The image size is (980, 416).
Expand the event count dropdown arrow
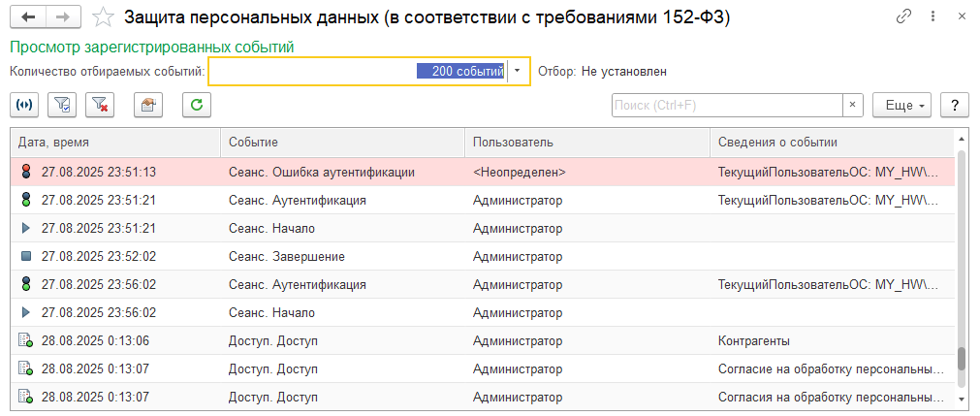pyautogui.click(x=519, y=71)
